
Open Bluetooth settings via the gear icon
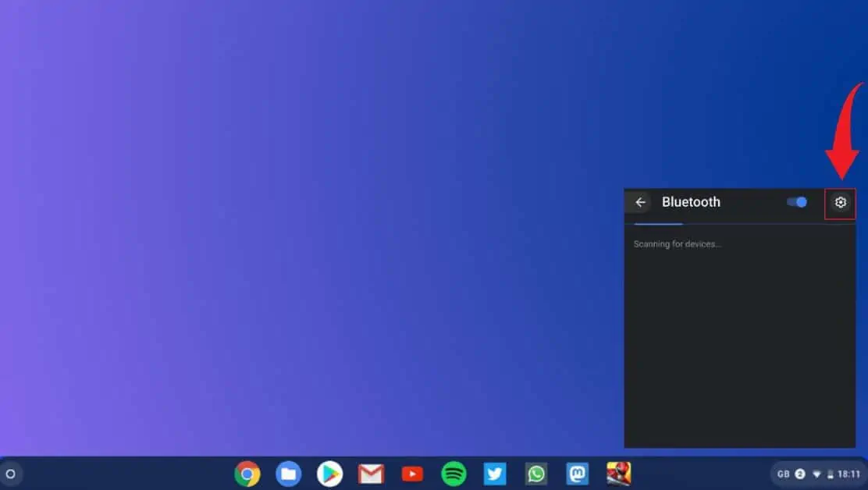[x=840, y=202]
